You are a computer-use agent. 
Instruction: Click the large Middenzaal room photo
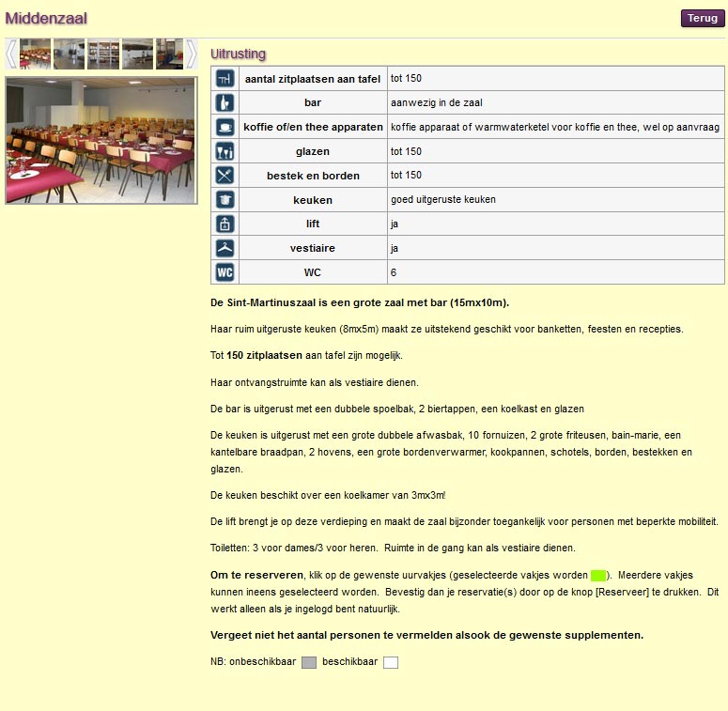coord(101,141)
